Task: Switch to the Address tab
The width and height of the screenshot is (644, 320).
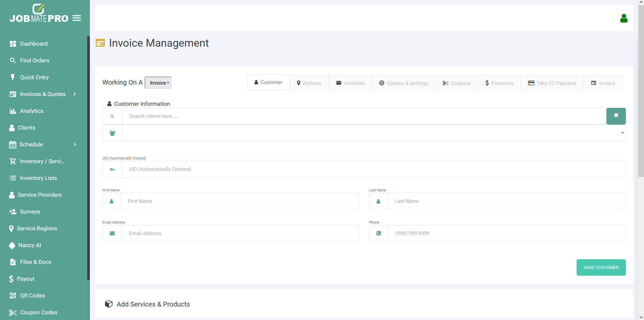Action: 309,83
